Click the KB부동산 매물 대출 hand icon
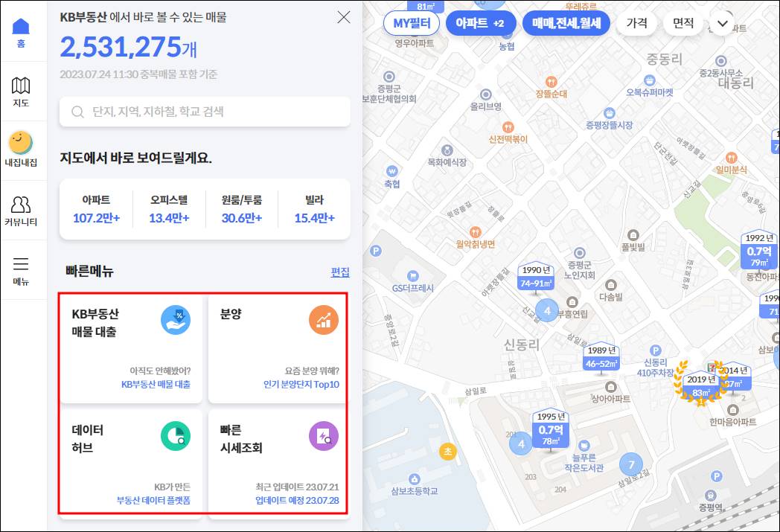The height and width of the screenshot is (532, 780). tap(176, 320)
